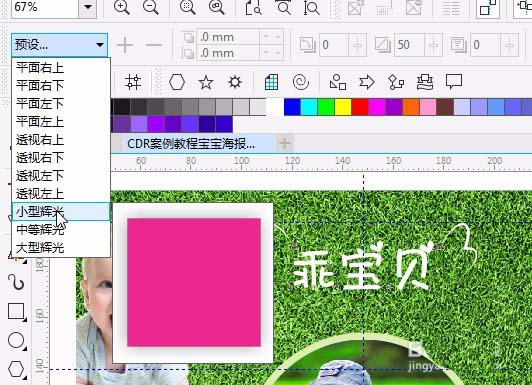Pick the pink color swatch
The image size is (532, 385).
[x=428, y=107]
